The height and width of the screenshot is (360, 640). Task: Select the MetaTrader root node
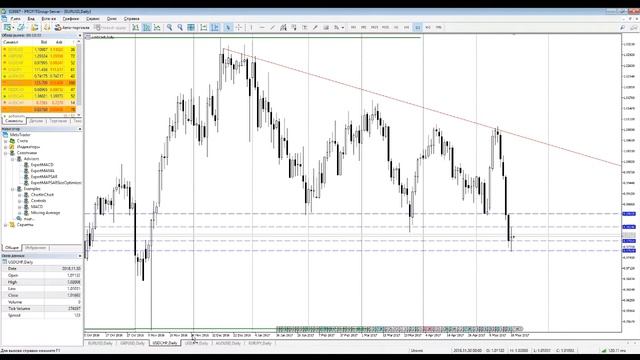pos(20,135)
